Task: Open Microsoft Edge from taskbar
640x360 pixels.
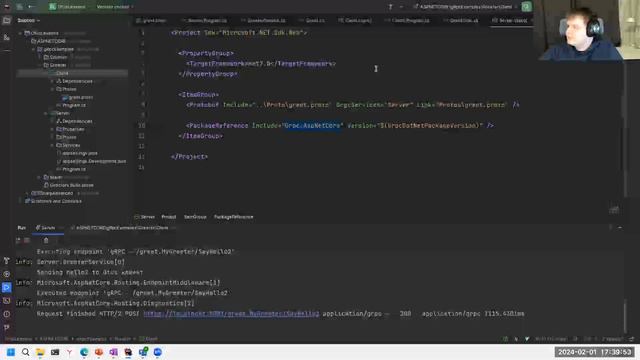Action: (x=84, y=352)
